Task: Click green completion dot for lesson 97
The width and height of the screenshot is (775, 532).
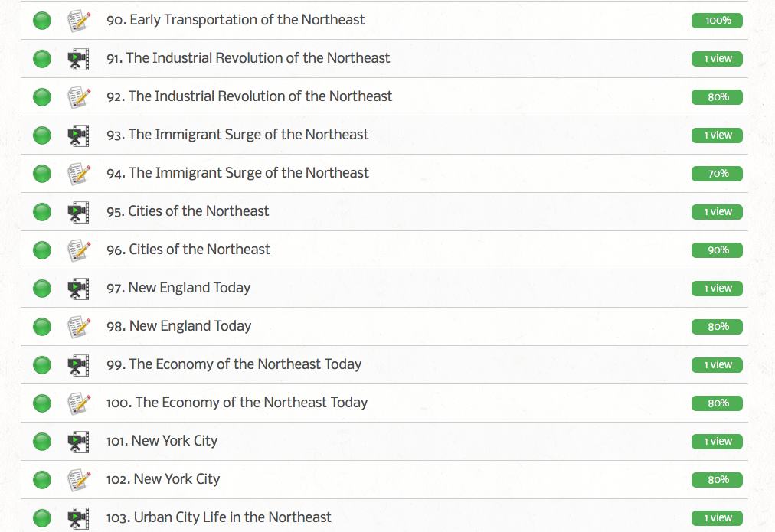Action: pos(42,289)
